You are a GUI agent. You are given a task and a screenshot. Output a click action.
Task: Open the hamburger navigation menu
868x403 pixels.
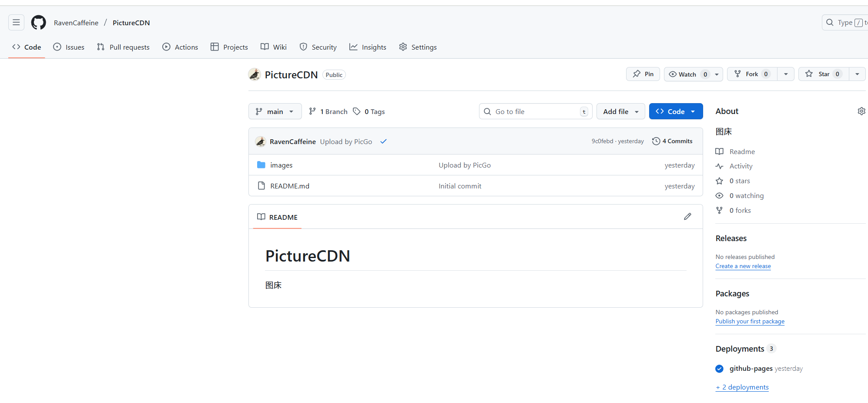(x=16, y=22)
